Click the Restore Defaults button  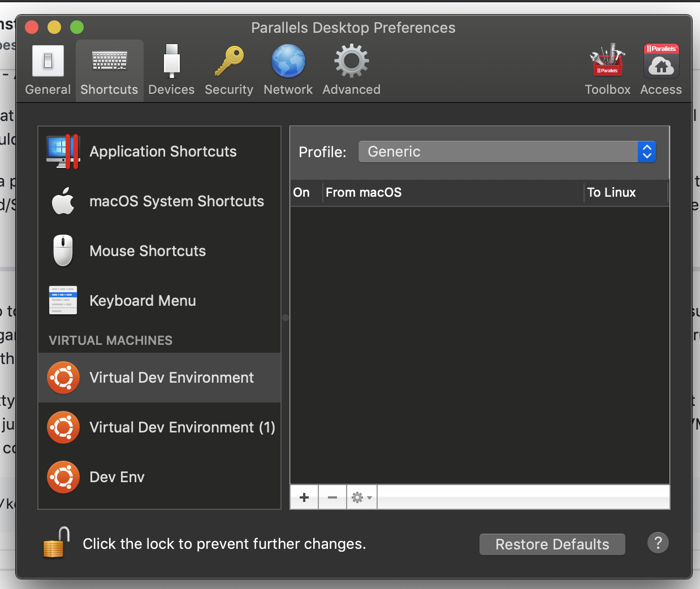(x=552, y=544)
